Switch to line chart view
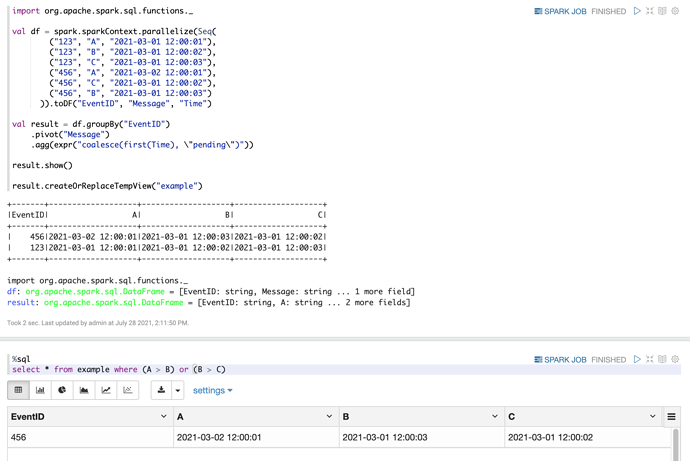The image size is (690, 461). tap(106, 390)
